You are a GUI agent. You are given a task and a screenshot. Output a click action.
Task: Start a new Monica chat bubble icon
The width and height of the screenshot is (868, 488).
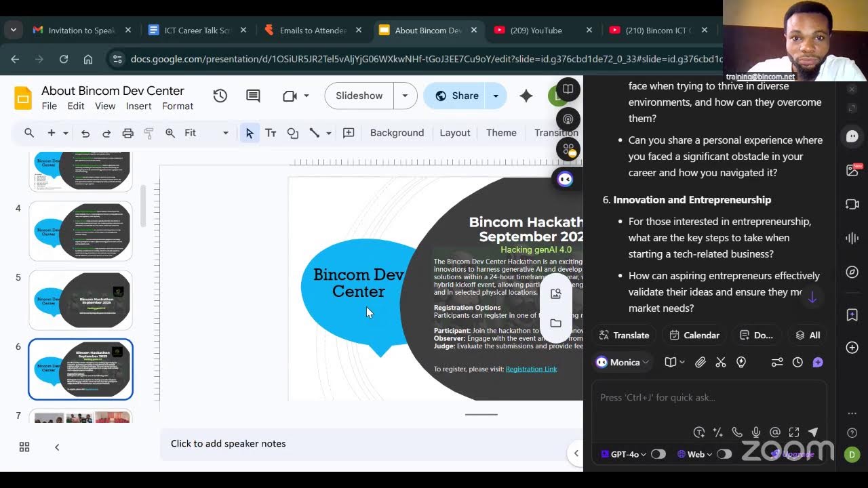point(818,363)
